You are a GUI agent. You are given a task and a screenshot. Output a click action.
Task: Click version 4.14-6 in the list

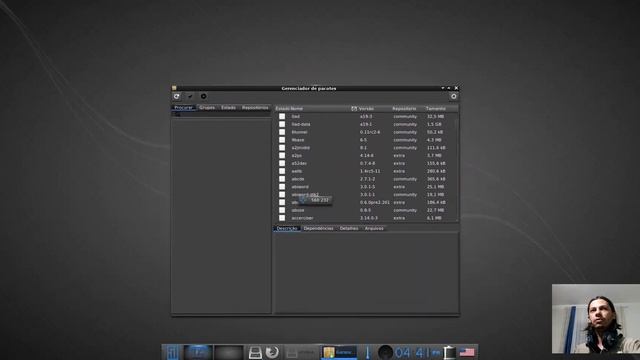tap(367, 156)
